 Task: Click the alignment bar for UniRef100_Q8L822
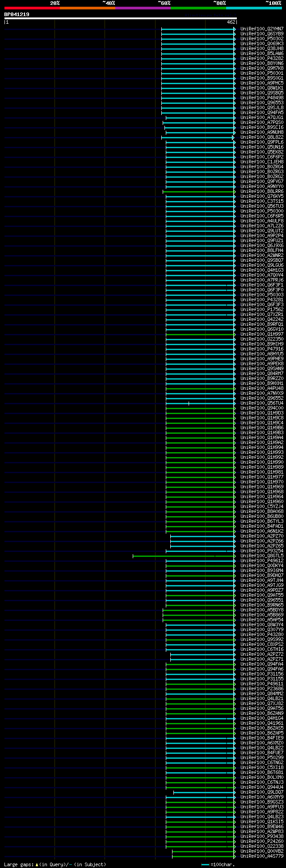coord(198,137)
